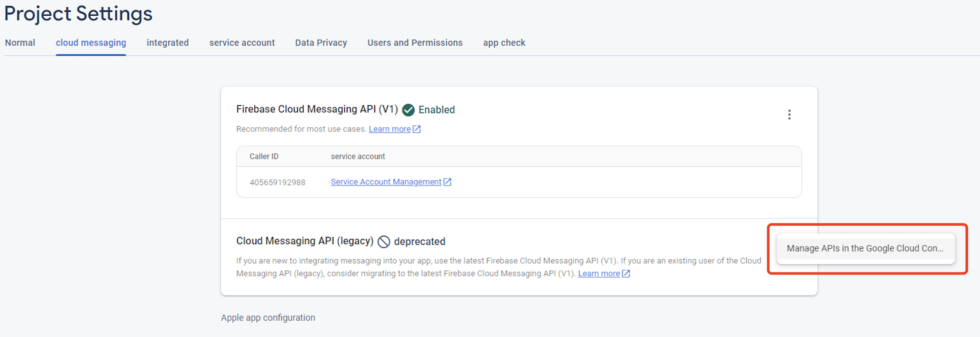980x337 pixels.
Task: Click the Apple app configuration heading
Action: (x=268, y=318)
